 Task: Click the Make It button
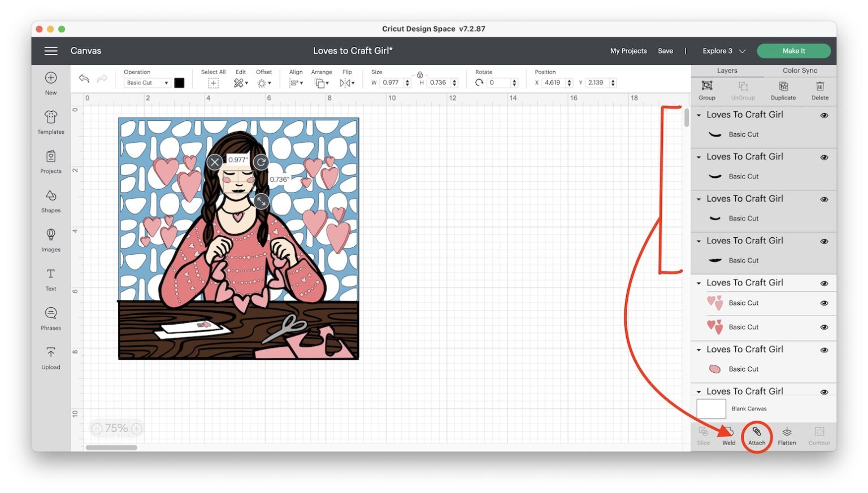point(793,50)
